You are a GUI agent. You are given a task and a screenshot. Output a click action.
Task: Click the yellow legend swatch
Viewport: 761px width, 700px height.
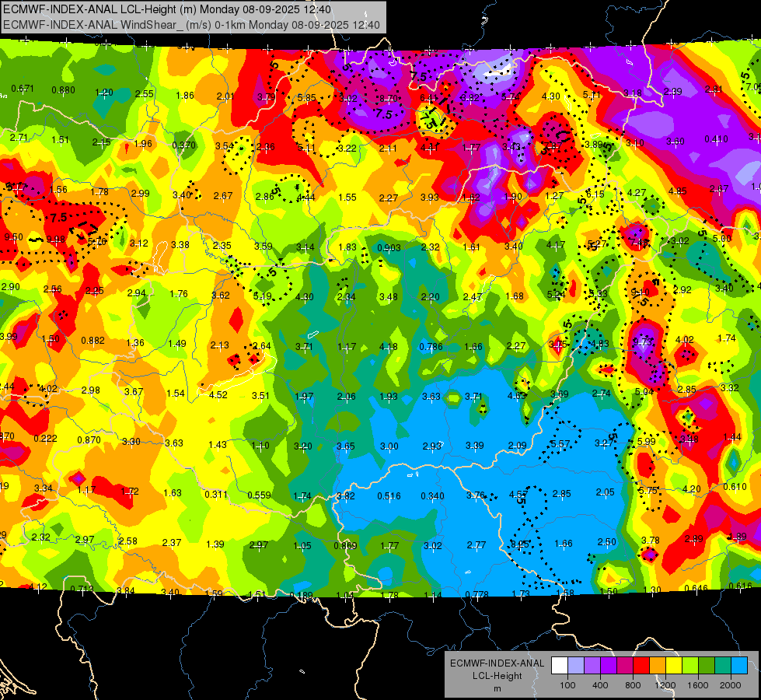point(674,666)
